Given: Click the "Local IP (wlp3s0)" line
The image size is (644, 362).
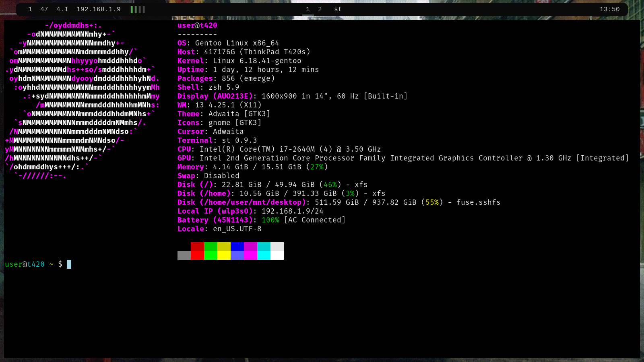Looking at the screenshot, I should [250, 211].
